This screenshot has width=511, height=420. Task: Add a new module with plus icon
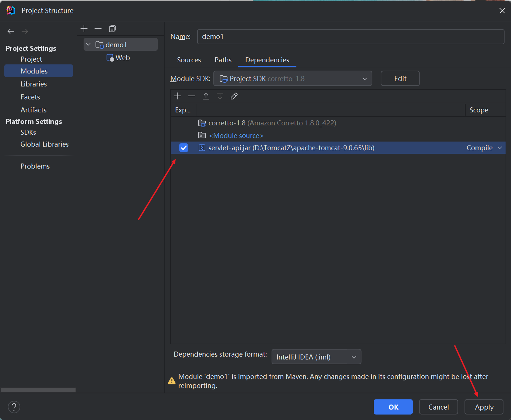click(84, 28)
